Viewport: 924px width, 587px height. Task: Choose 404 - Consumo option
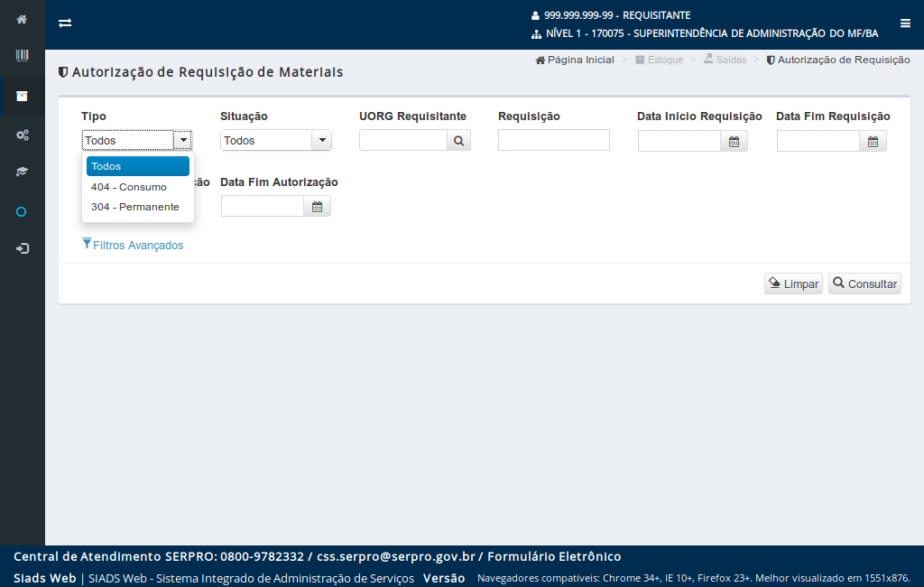click(138, 187)
